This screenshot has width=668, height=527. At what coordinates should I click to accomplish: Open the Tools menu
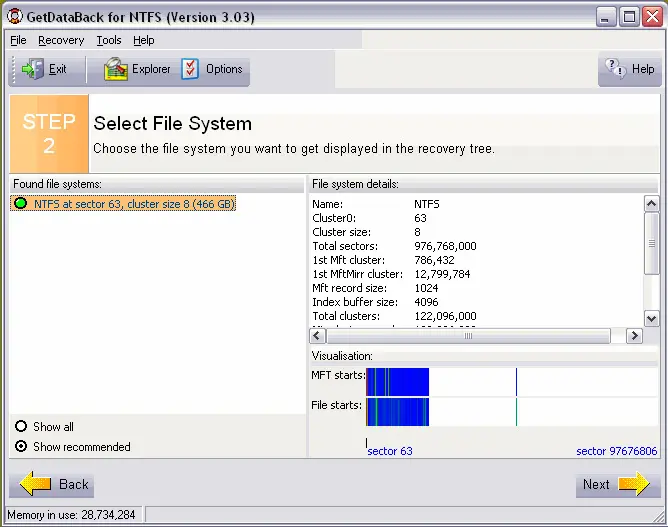pyautogui.click(x=109, y=40)
